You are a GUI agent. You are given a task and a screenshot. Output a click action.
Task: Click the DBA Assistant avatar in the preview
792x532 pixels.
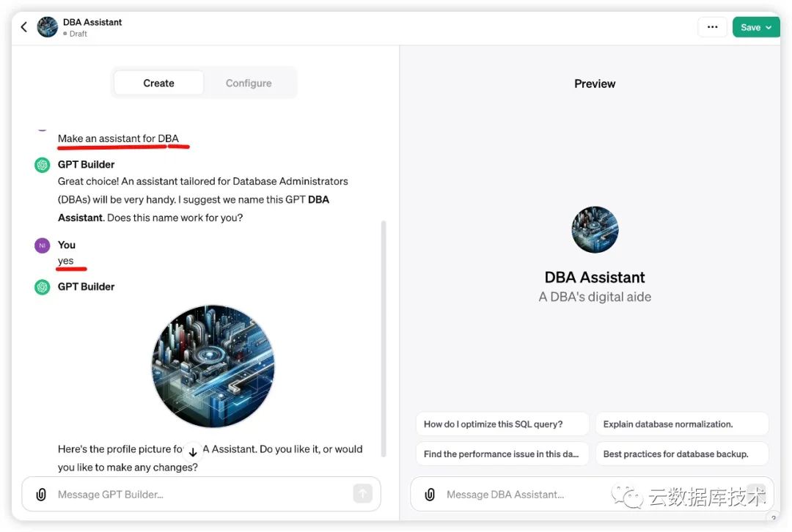(595, 229)
